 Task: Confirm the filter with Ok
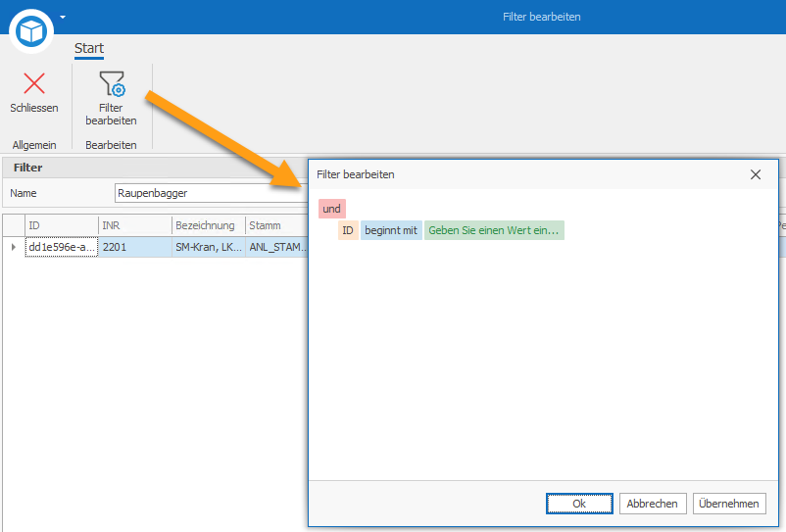click(579, 504)
